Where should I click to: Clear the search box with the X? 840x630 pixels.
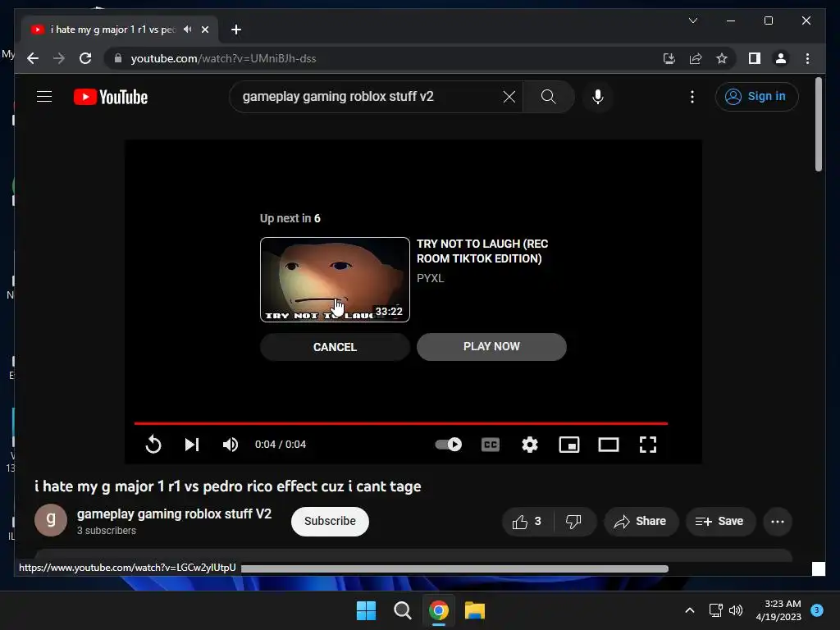[x=509, y=97]
